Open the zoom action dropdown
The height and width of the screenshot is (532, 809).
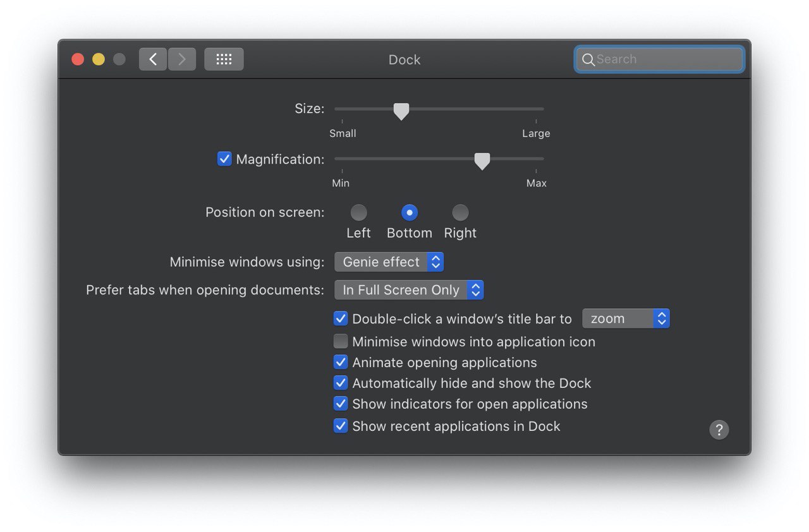[x=626, y=318]
